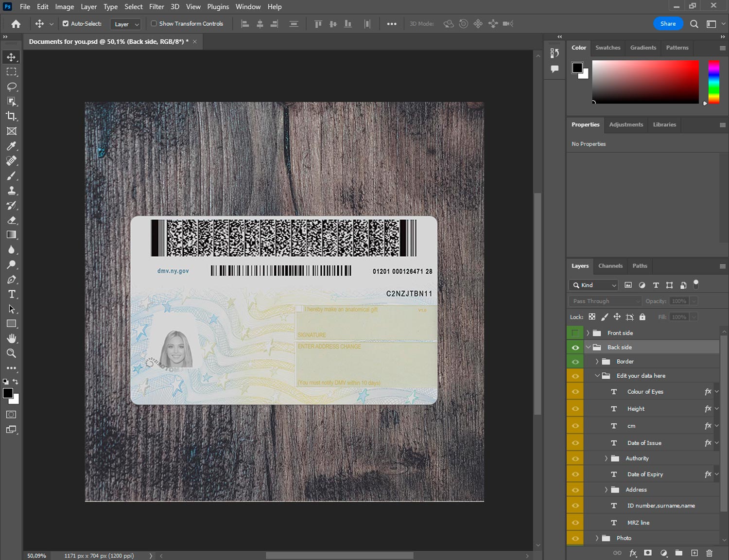Select the Hand tool
Viewport: 729px width, 560px height.
(12, 338)
